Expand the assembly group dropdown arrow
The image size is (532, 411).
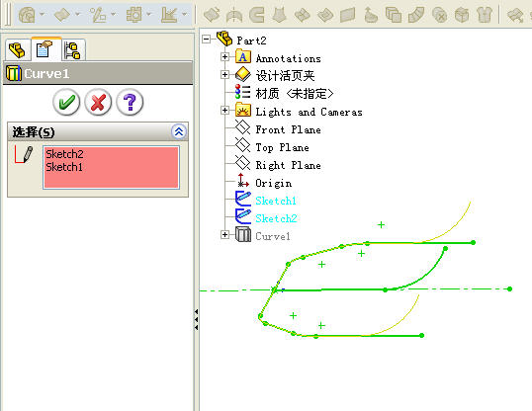[x=149, y=14]
